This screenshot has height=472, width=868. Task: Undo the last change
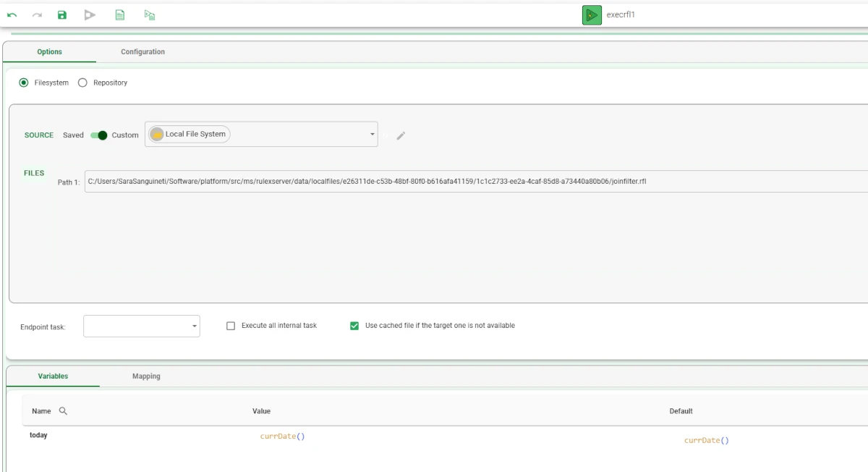(x=12, y=15)
